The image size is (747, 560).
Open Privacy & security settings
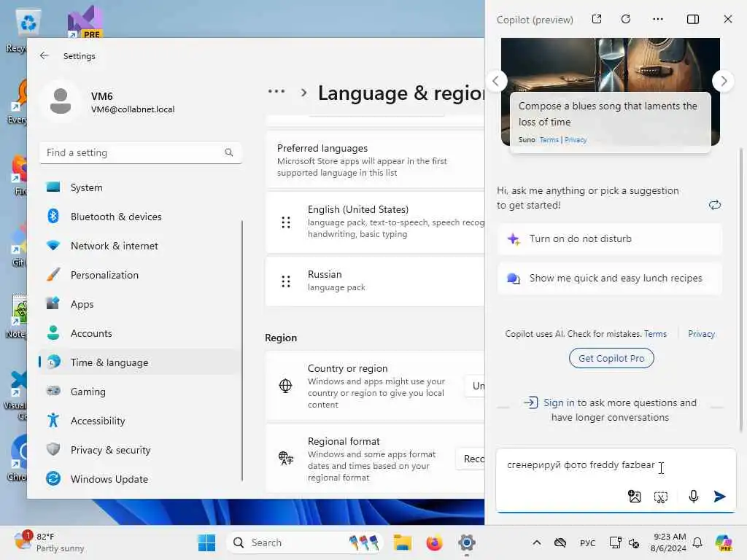pyautogui.click(x=140, y=450)
